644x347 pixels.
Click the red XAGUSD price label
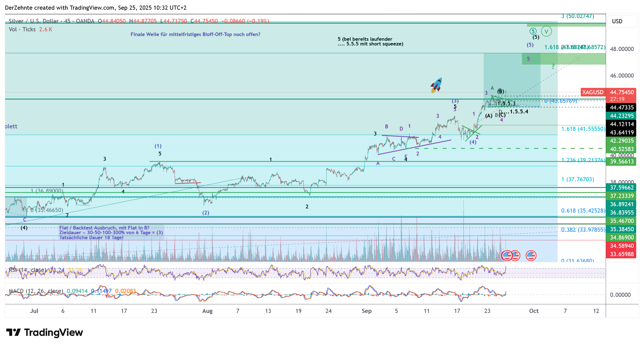(593, 92)
